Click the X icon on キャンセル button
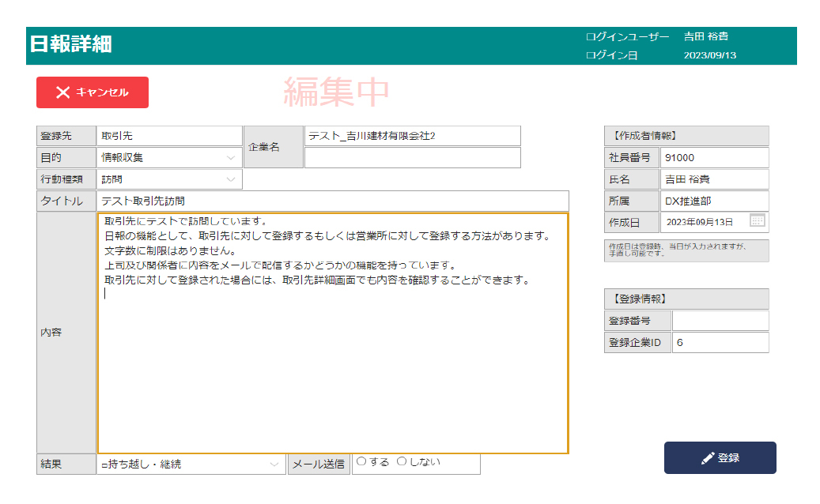 coord(63,92)
